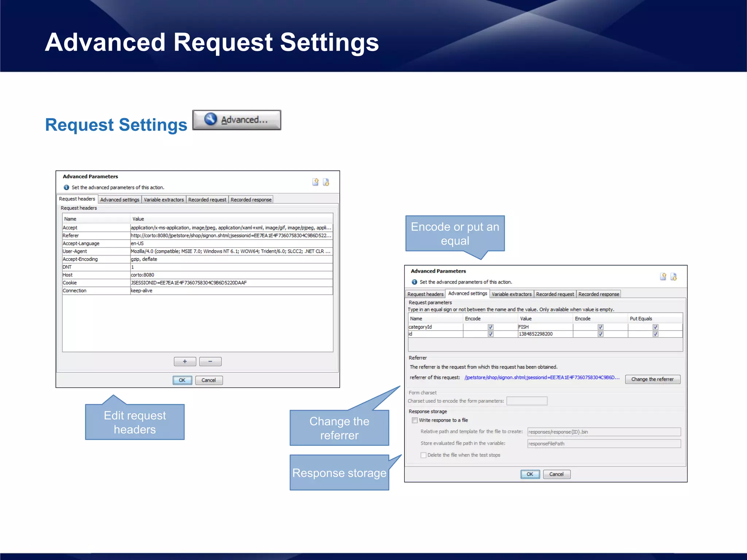Viewport: 747px width, 560px height.
Task: Select the Accept-Language header row
Action: [197, 243]
